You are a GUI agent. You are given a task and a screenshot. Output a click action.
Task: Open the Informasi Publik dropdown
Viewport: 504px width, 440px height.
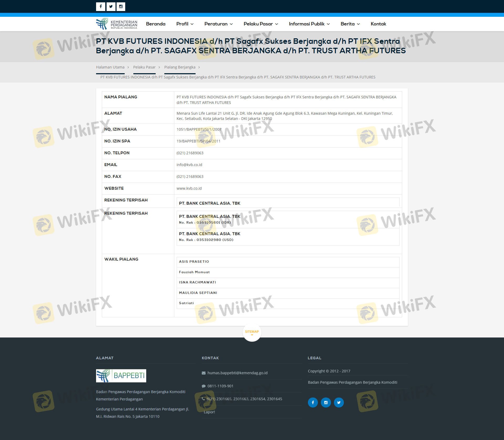[309, 24]
